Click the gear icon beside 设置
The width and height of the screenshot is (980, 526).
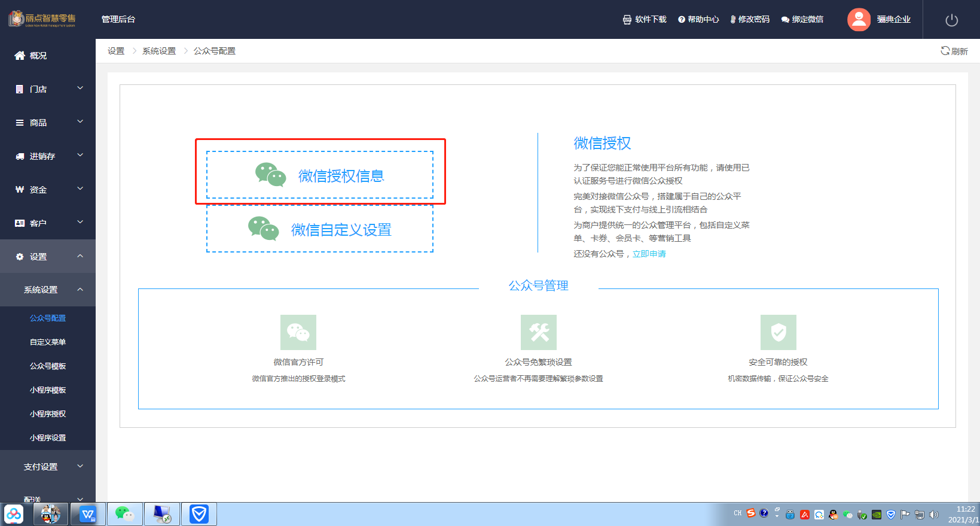(20, 257)
